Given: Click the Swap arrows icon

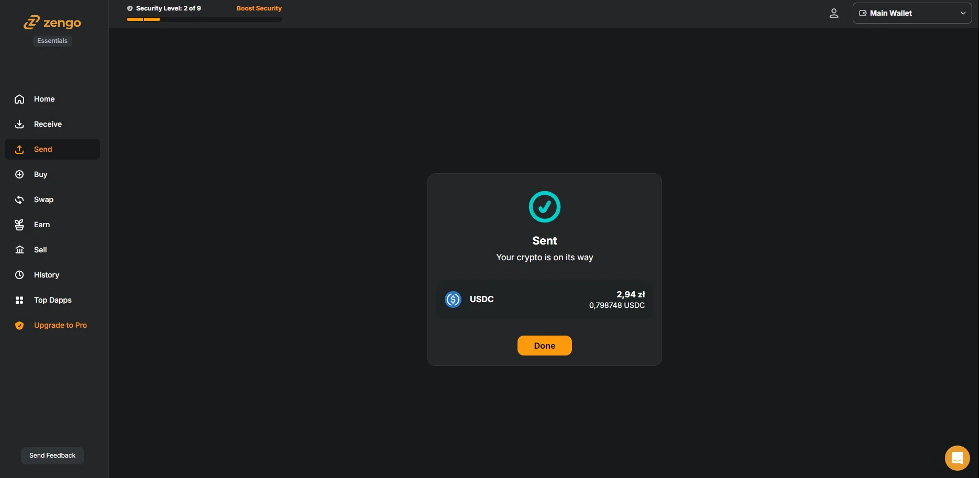Looking at the screenshot, I should [x=19, y=199].
